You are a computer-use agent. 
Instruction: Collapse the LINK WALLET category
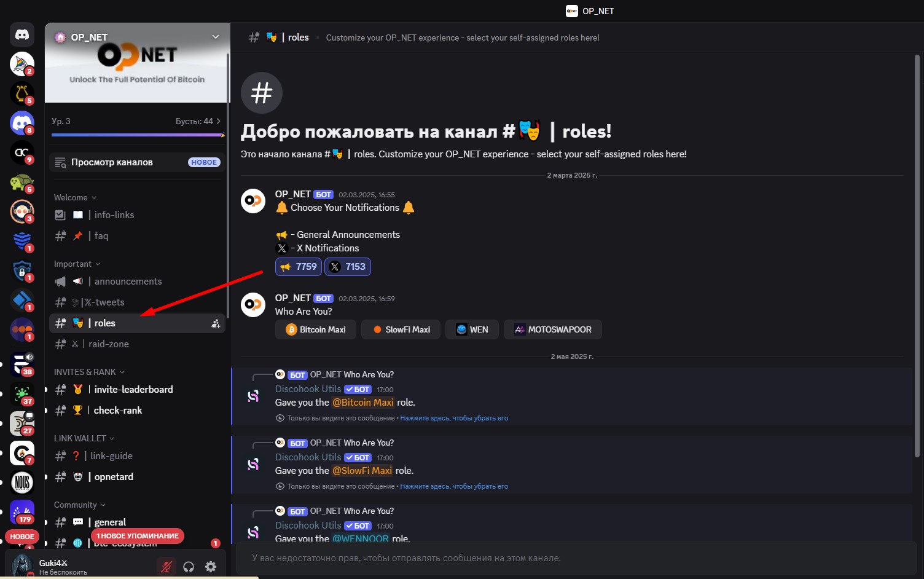pos(84,438)
